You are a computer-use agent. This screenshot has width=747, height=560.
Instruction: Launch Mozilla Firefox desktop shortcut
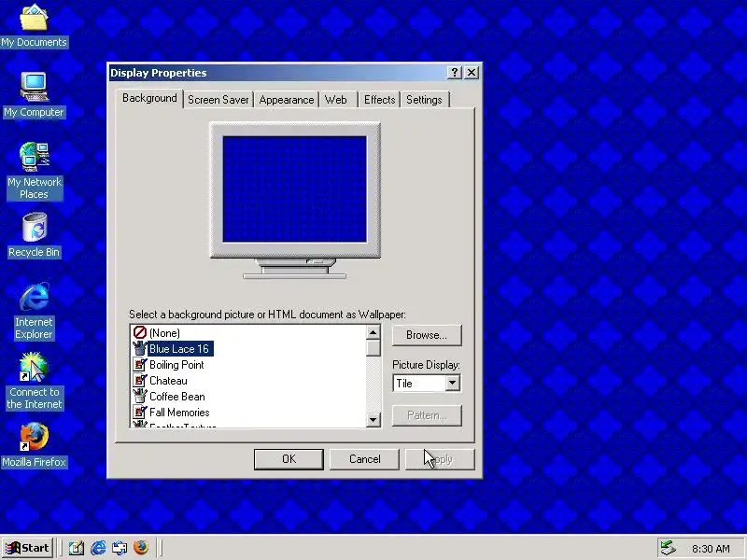coord(34,445)
